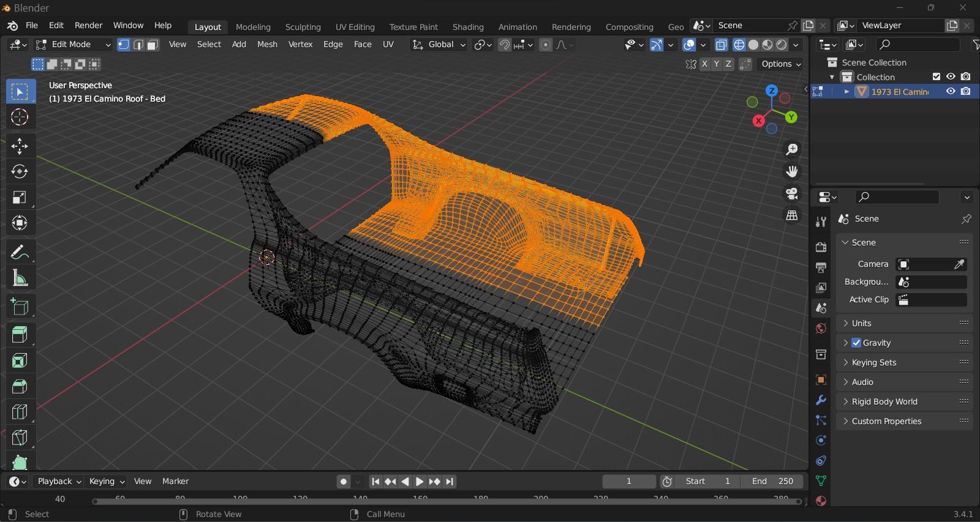Enable vertex select mode
Screen dimensions: 980x522
[124, 45]
